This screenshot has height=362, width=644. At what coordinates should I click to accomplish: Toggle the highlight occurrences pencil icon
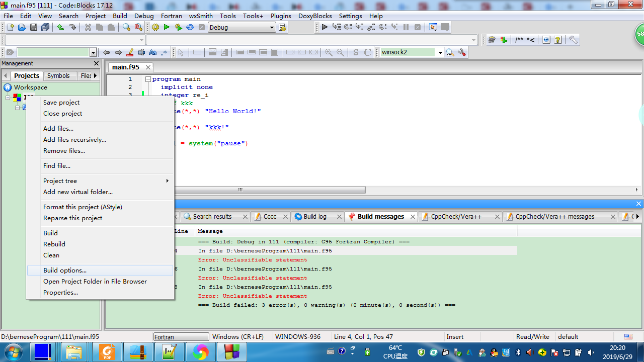click(130, 52)
